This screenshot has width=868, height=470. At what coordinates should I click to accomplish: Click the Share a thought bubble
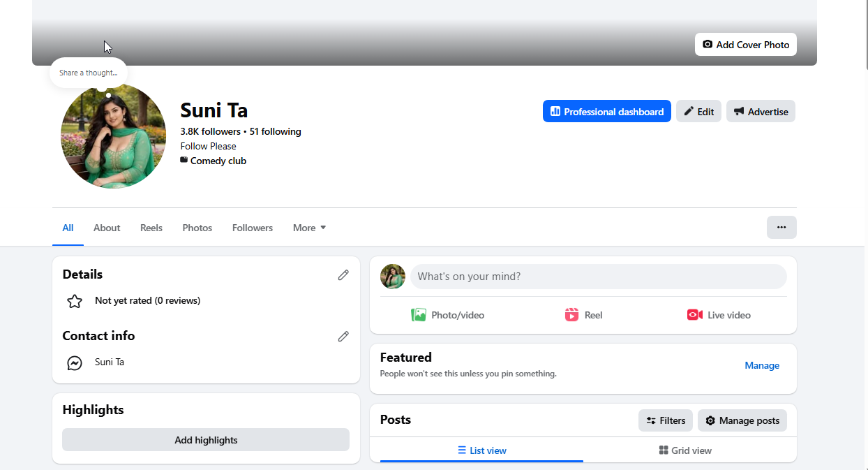click(x=89, y=73)
